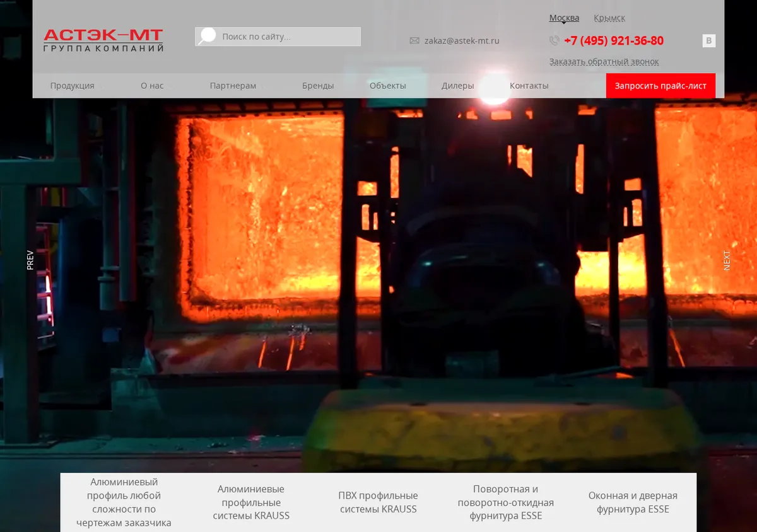The height and width of the screenshot is (532, 757).
Task: Switch city to Крымск
Action: 609,18
